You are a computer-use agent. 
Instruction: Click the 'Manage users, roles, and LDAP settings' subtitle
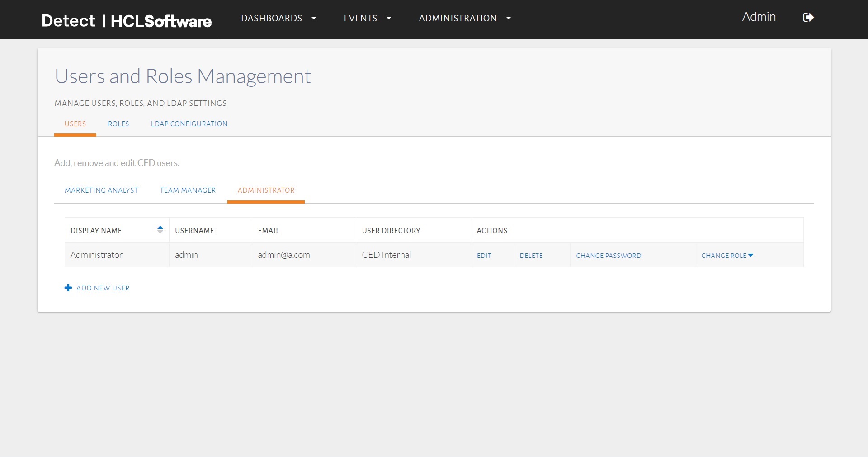[x=141, y=103]
